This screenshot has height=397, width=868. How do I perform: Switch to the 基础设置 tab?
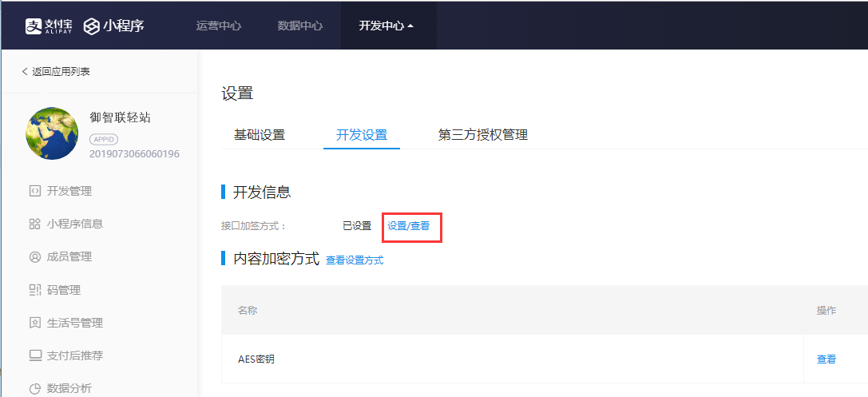pos(260,135)
